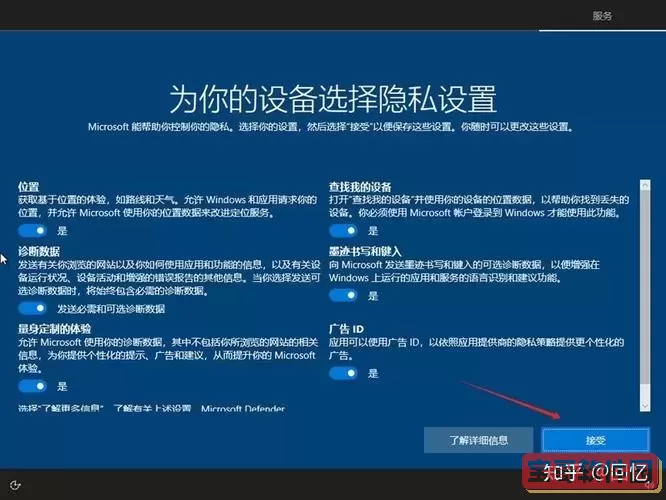Toggle the 位置 location switch
Viewport: 666px width, 500px height.
click(32, 231)
